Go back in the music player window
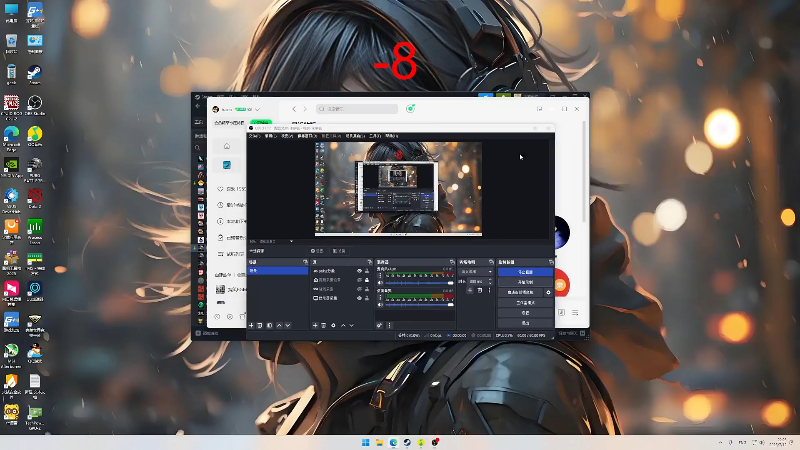Screen dimensions: 800x450 pos(294,109)
